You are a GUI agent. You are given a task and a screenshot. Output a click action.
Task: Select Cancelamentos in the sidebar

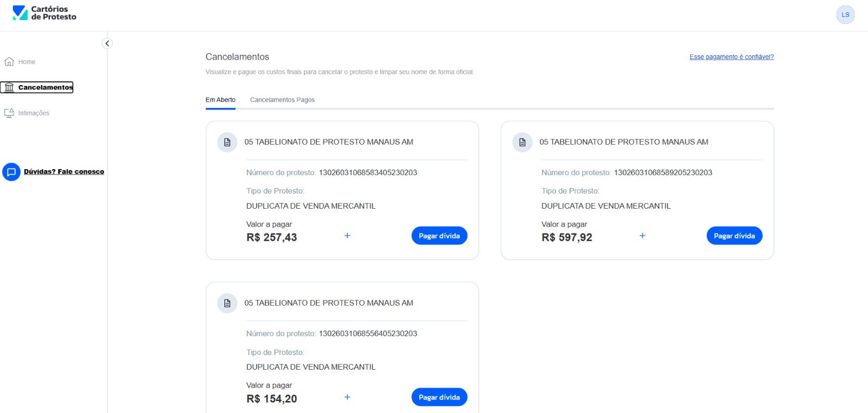[46, 87]
